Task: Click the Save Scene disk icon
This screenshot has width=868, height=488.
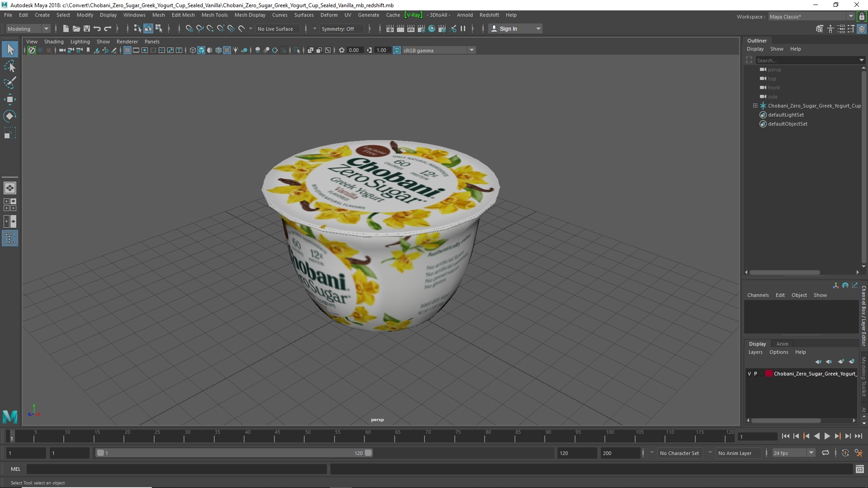Action: [x=87, y=28]
